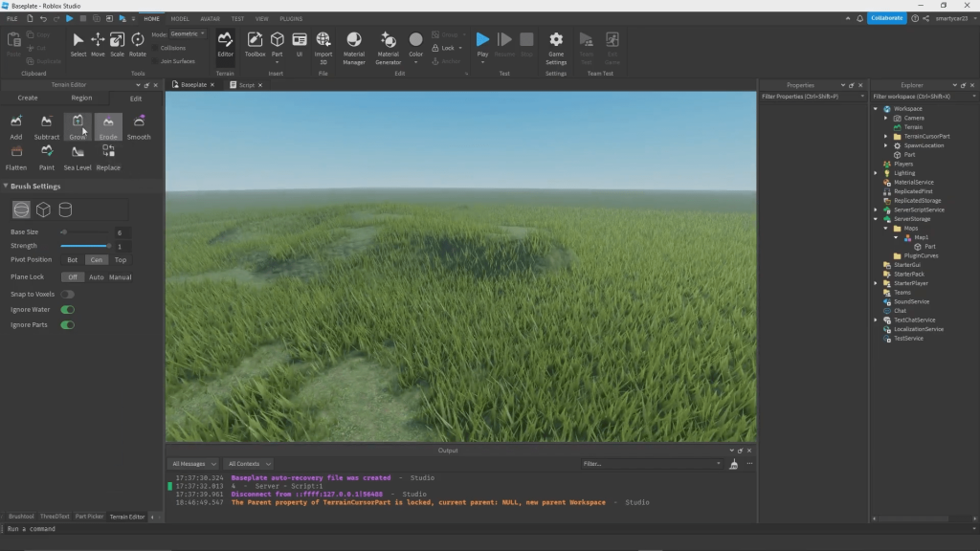980x551 pixels.
Task: Open the Material Generator
Action: [389, 48]
